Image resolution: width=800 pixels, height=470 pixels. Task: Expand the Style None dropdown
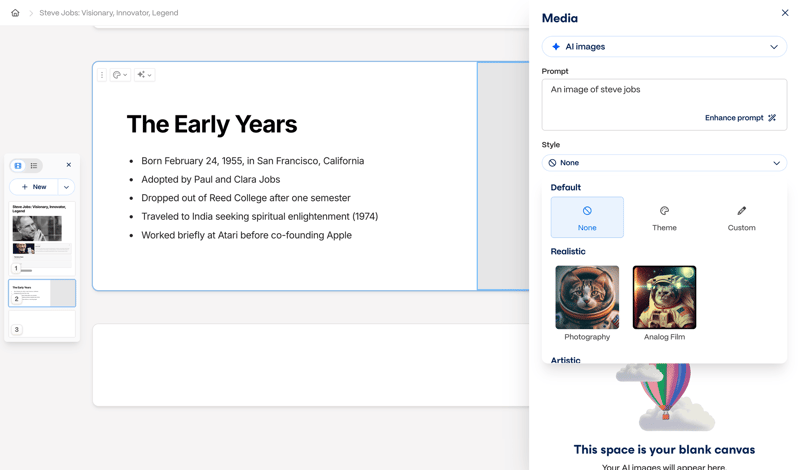[x=664, y=163]
